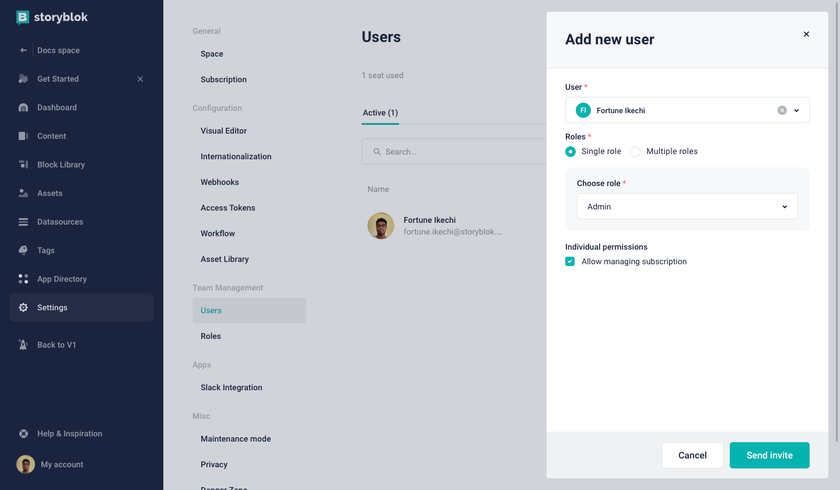Select Users under Team Management
The image size is (840, 490).
(x=249, y=311)
